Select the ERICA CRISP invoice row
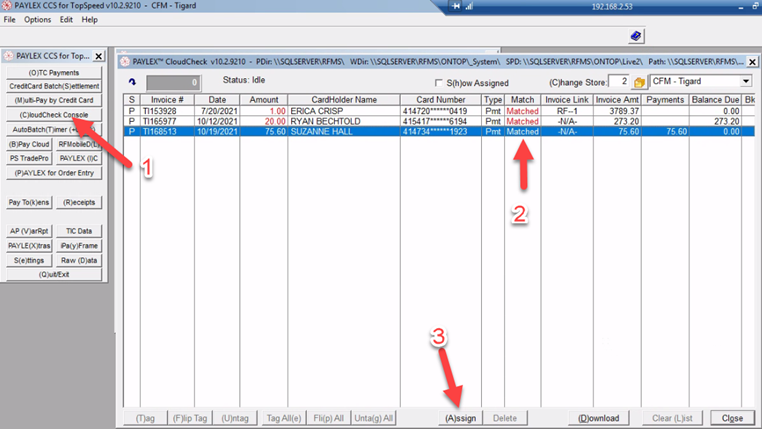 click(330, 110)
